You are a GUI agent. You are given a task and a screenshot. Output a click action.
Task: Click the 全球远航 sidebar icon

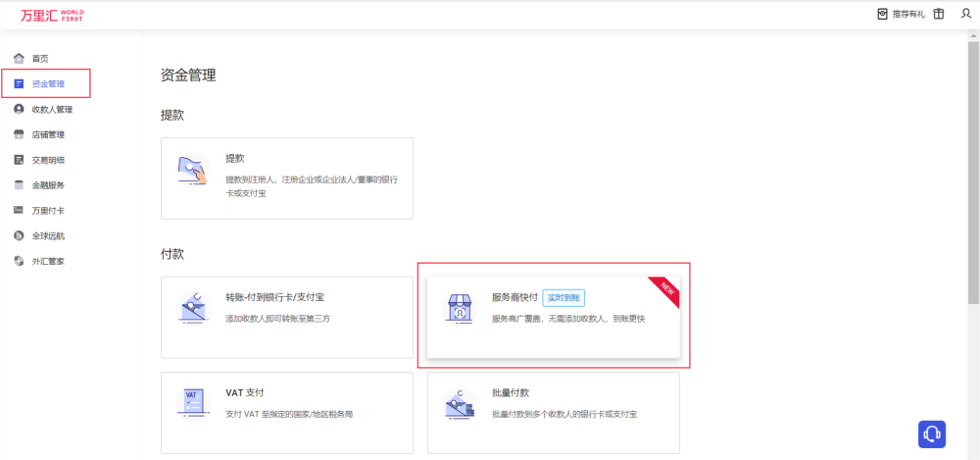19,236
